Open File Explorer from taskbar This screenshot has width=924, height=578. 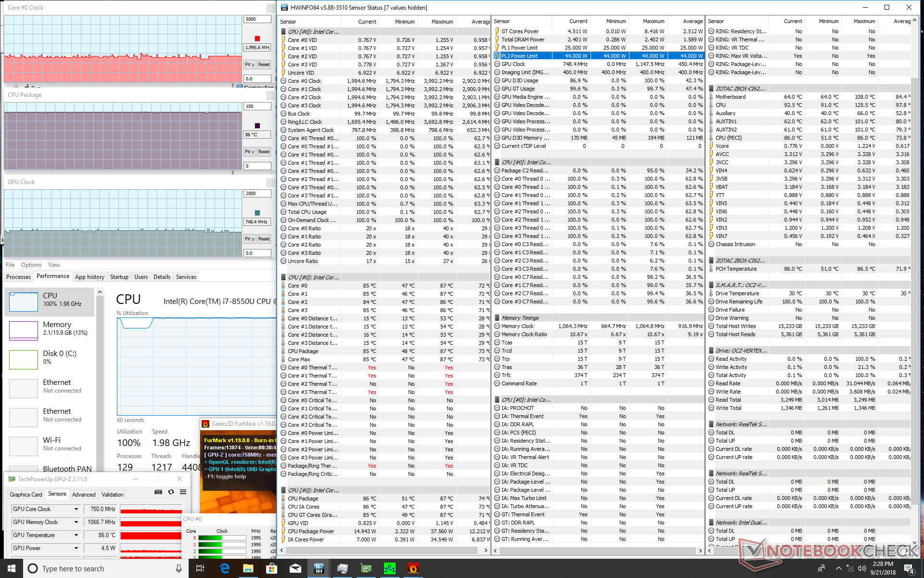pos(248,568)
